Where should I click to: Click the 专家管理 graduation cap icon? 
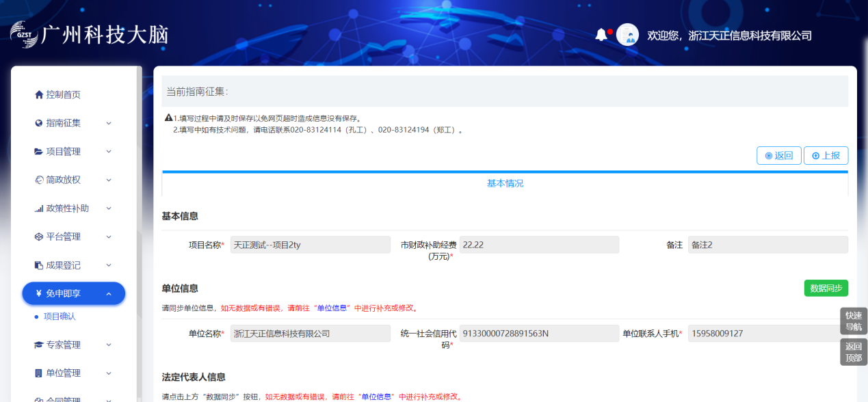(x=39, y=345)
